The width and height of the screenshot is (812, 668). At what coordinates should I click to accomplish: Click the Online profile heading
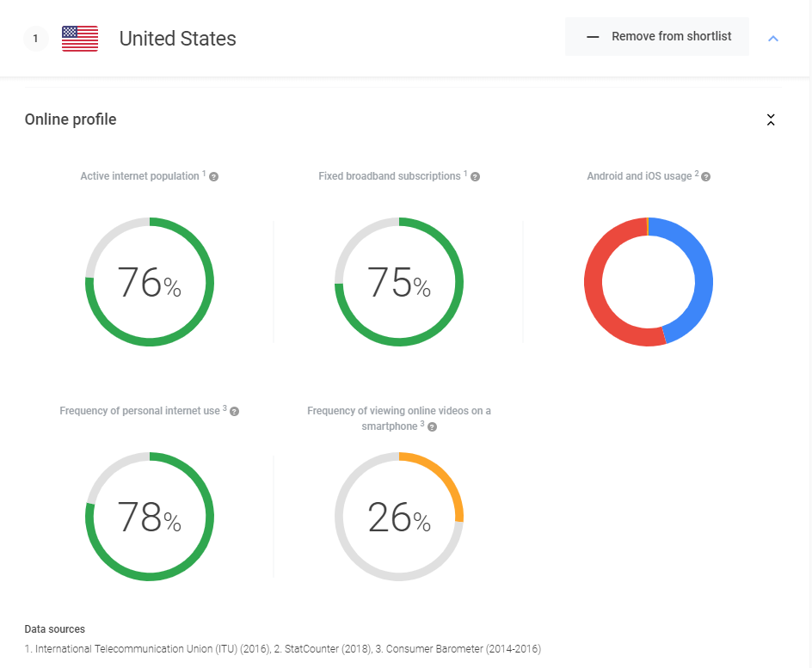tap(71, 120)
